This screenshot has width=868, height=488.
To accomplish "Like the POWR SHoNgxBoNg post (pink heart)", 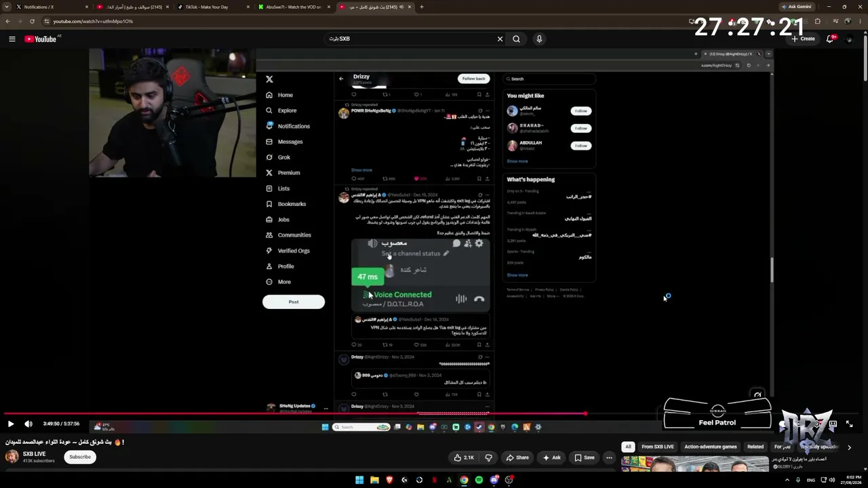I will [416, 179].
